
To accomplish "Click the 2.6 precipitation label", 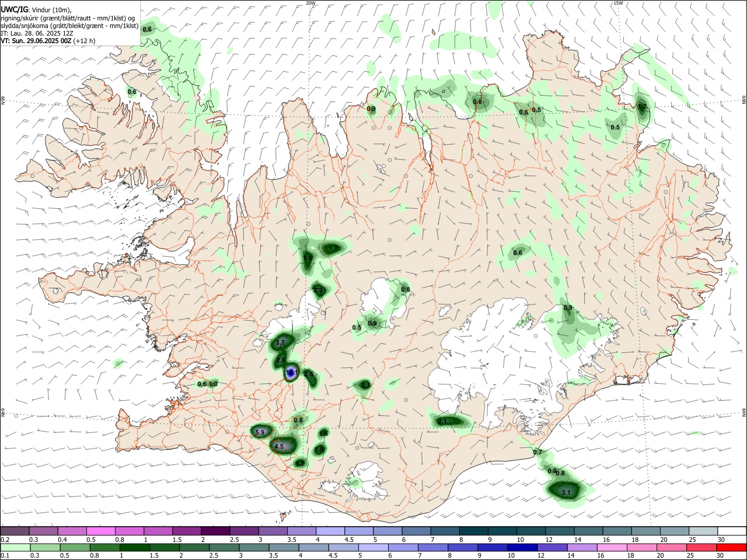I will point(309,374).
